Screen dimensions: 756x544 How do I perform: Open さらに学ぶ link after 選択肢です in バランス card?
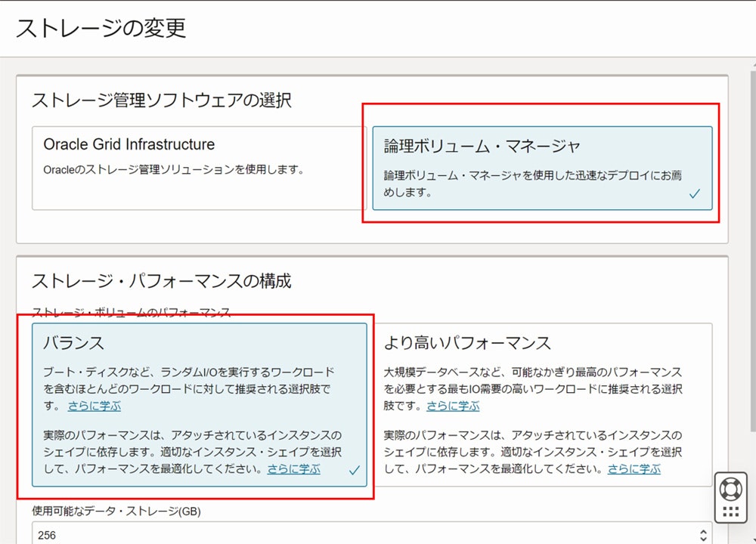(94, 406)
